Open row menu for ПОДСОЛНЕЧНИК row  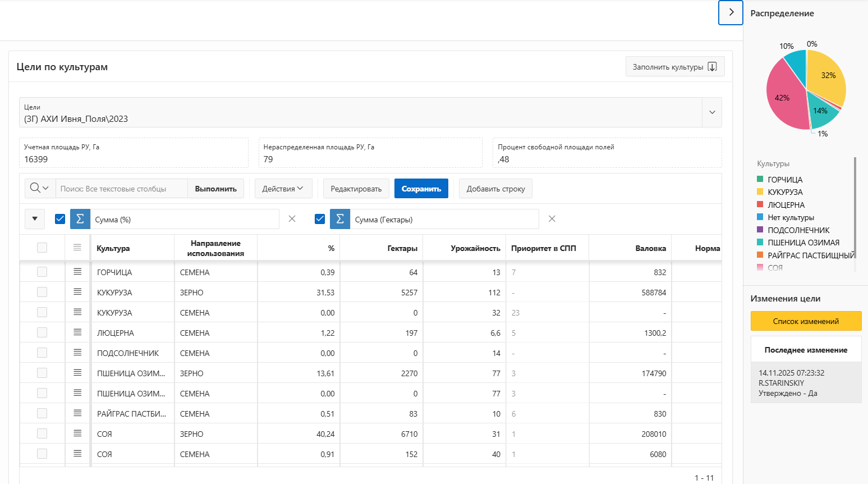click(x=77, y=353)
